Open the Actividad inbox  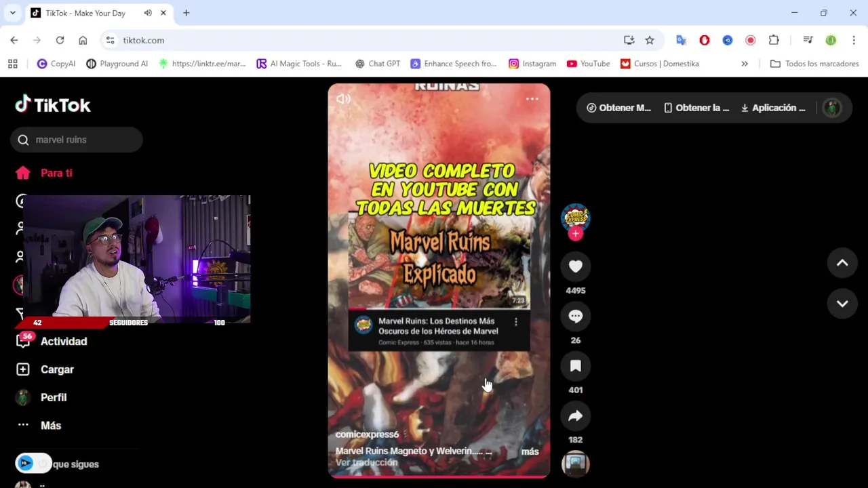pos(52,341)
